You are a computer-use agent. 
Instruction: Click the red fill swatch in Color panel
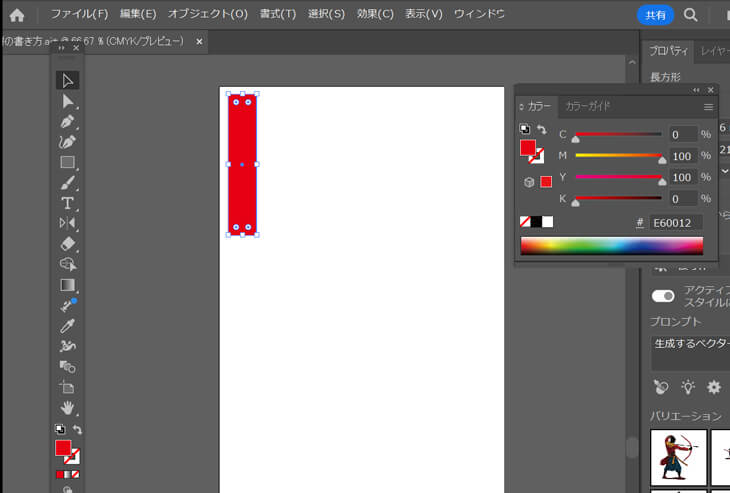[x=527, y=148]
